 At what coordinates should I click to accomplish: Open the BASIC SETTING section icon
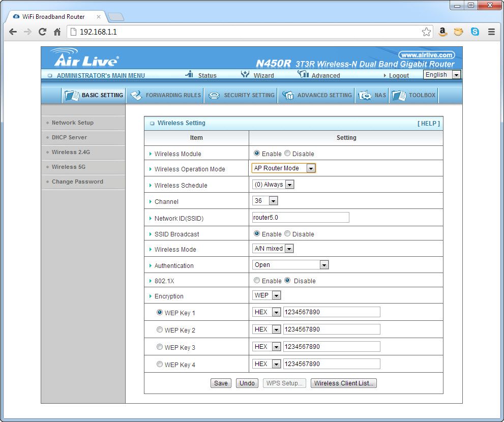(x=71, y=95)
